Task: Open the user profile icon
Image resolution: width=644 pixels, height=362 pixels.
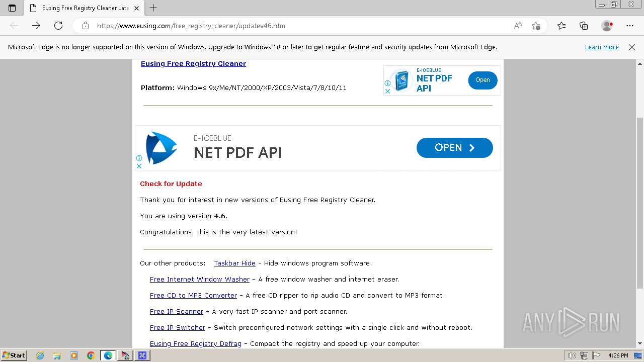Action: (x=607, y=26)
